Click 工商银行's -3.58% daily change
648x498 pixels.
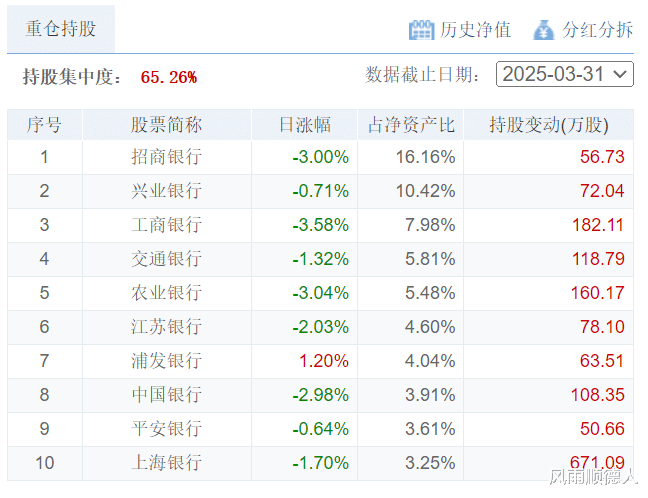click(320, 225)
